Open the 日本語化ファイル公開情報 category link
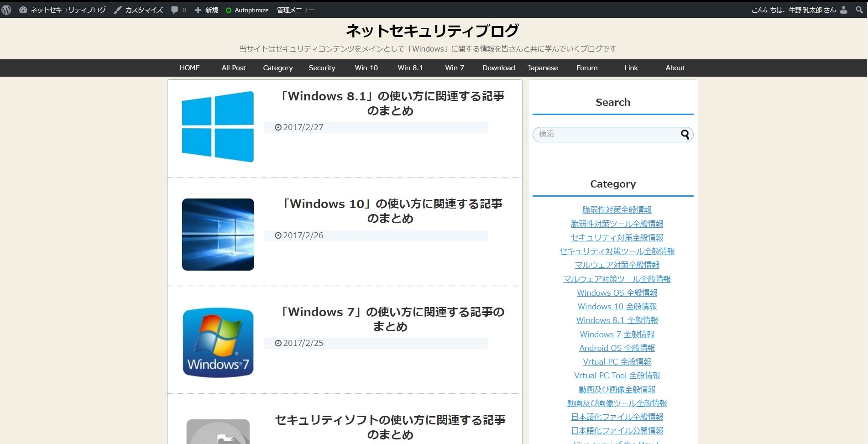Screen dimensions: 868x444 pos(617,431)
